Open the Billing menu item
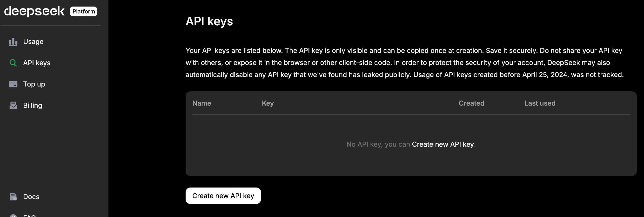Screen dimensions: 644x217 [x=33, y=106]
